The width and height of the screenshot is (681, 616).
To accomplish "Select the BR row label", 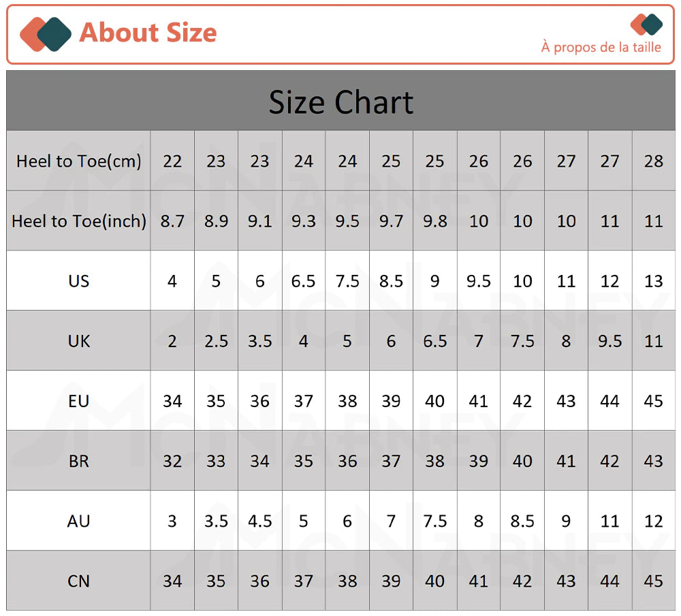I will [x=78, y=461].
